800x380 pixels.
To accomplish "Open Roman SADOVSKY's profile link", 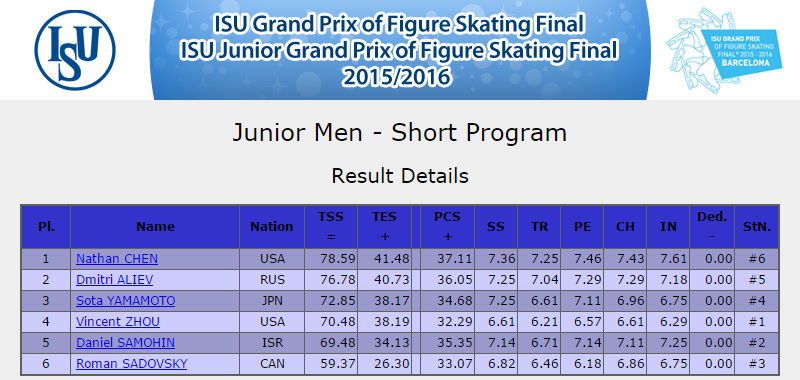I will tap(132, 364).
